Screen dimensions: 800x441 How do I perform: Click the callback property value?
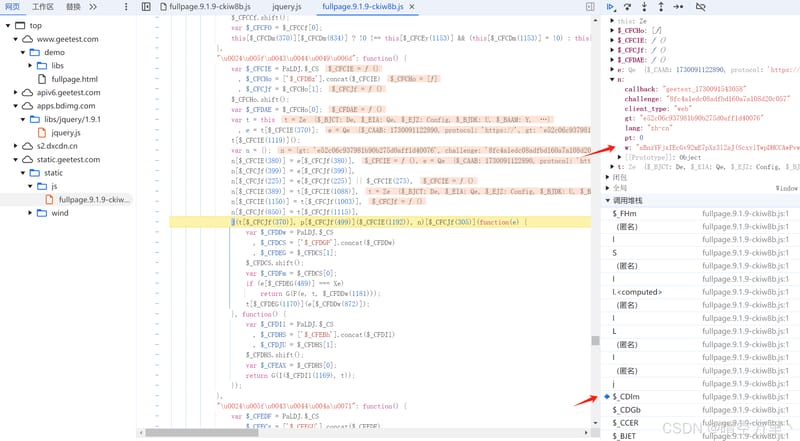pos(705,89)
